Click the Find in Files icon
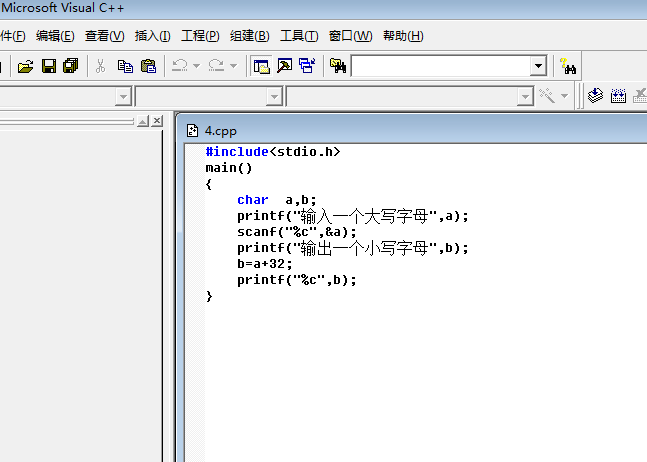 (338, 66)
